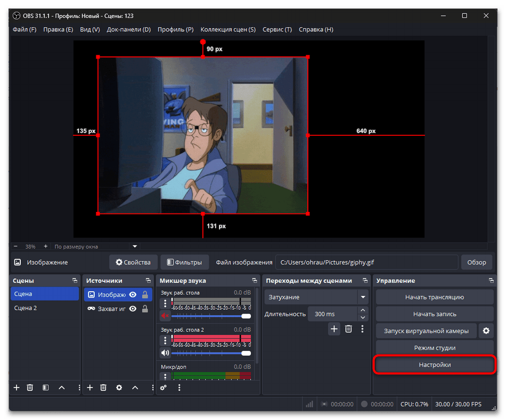Select Захват игры source row
This screenshot has height=420, width=506.
(x=118, y=309)
